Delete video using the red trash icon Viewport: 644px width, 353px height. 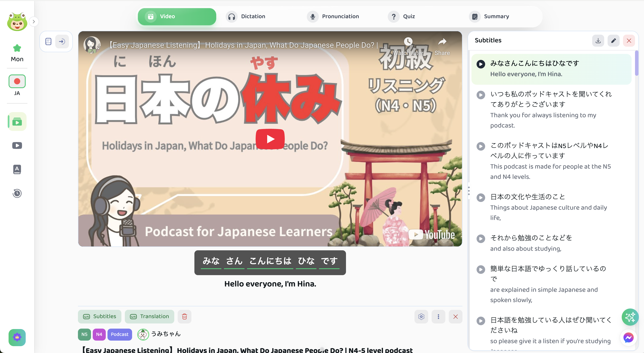coord(185,317)
